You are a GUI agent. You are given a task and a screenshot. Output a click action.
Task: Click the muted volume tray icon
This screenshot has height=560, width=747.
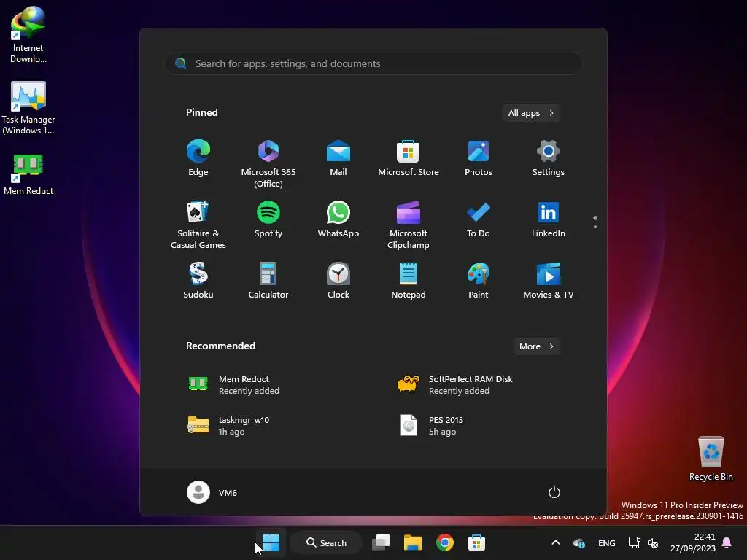(x=653, y=542)
